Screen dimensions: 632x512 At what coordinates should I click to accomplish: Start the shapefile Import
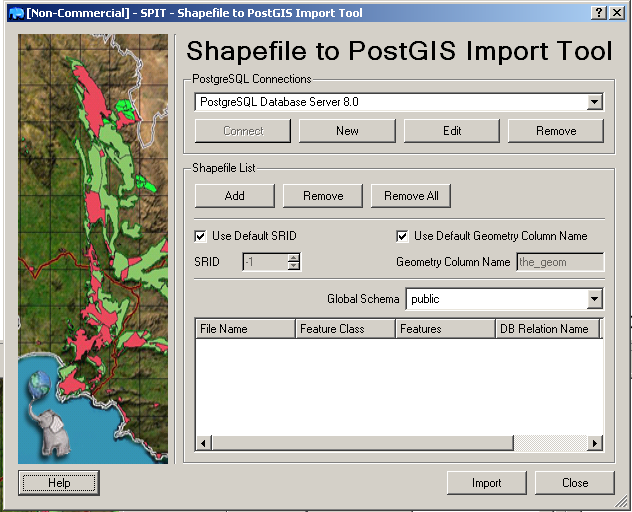[x=486, y=483]
